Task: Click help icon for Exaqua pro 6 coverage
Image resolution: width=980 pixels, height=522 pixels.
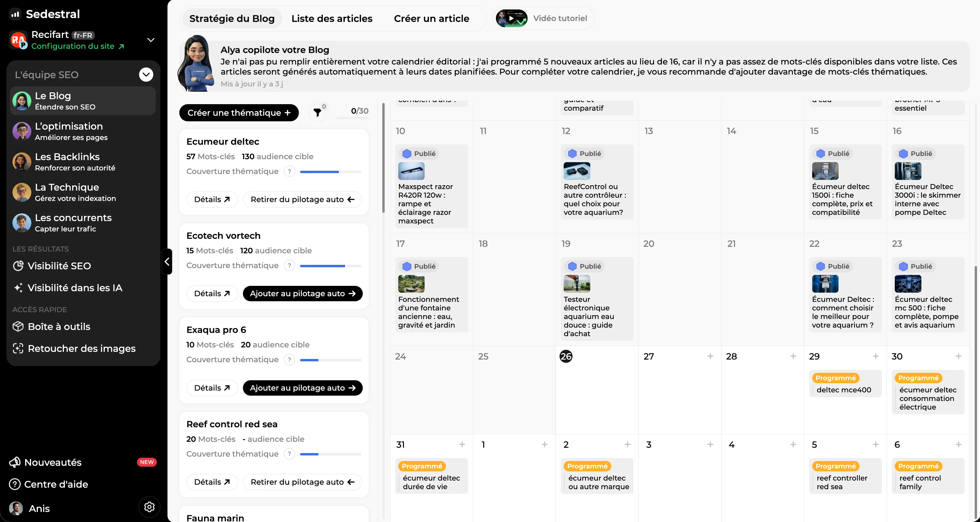Action: pyautogui.click(x=289, y=360)
